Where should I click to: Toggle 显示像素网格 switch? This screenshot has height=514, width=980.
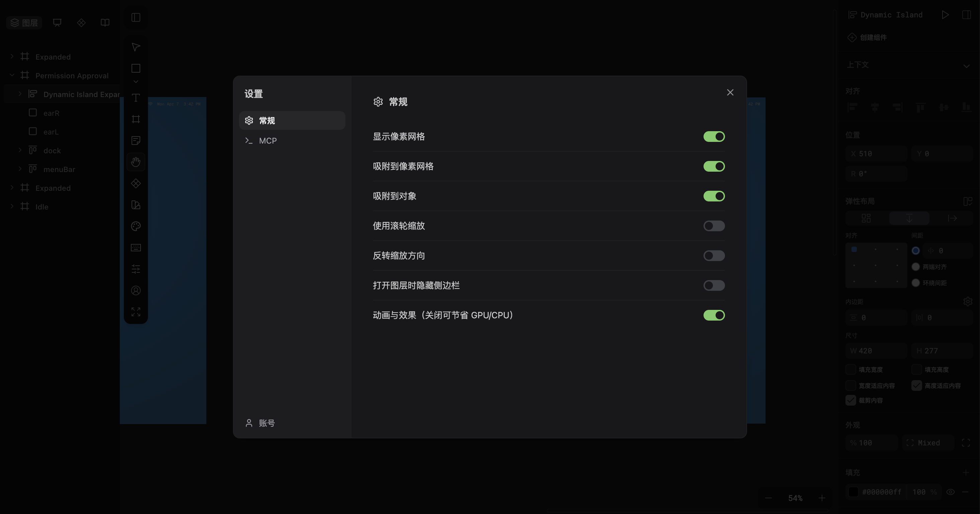tap(714, 137)
